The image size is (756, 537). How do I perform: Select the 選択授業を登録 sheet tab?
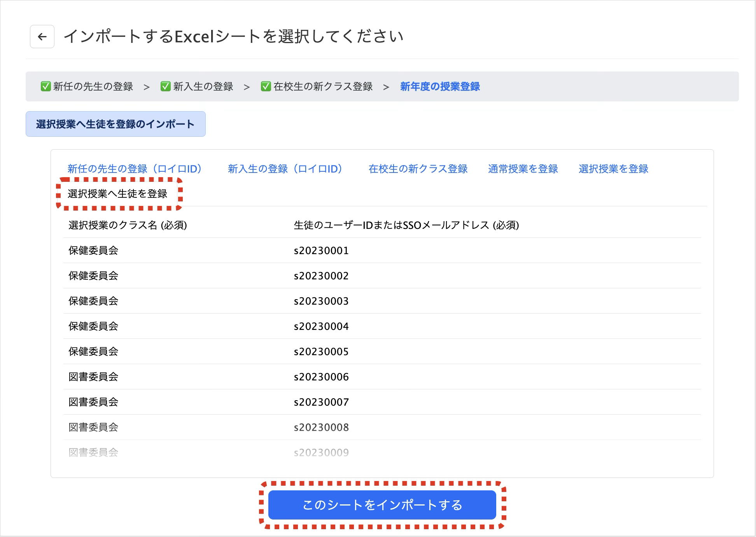tap(613, 169)
